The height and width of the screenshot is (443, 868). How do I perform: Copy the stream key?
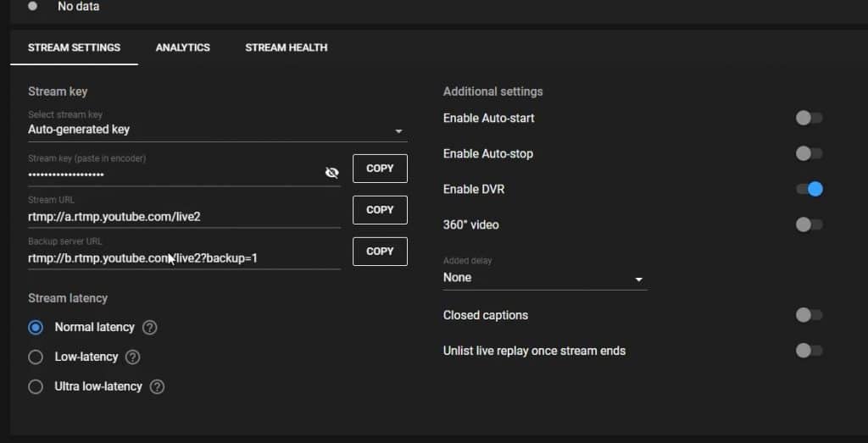pyautogui.click(x=380, y=168)
